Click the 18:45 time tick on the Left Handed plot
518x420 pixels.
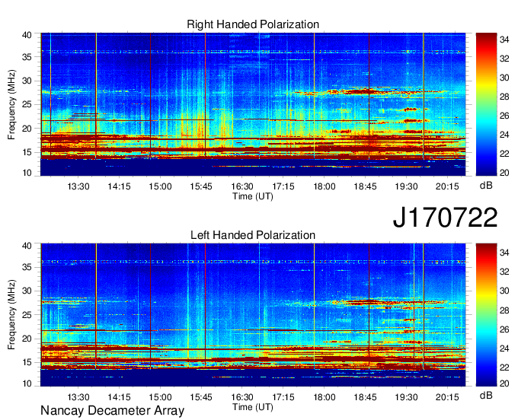coord(366,397)
